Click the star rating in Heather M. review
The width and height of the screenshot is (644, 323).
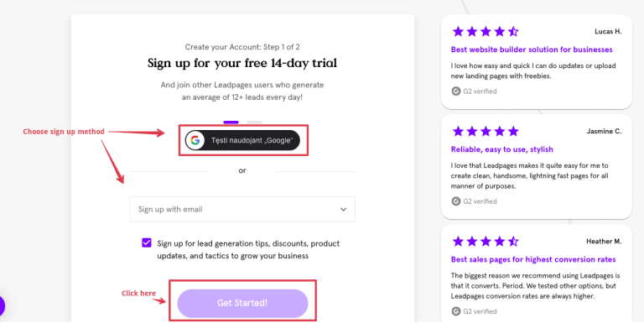(486, 242)
